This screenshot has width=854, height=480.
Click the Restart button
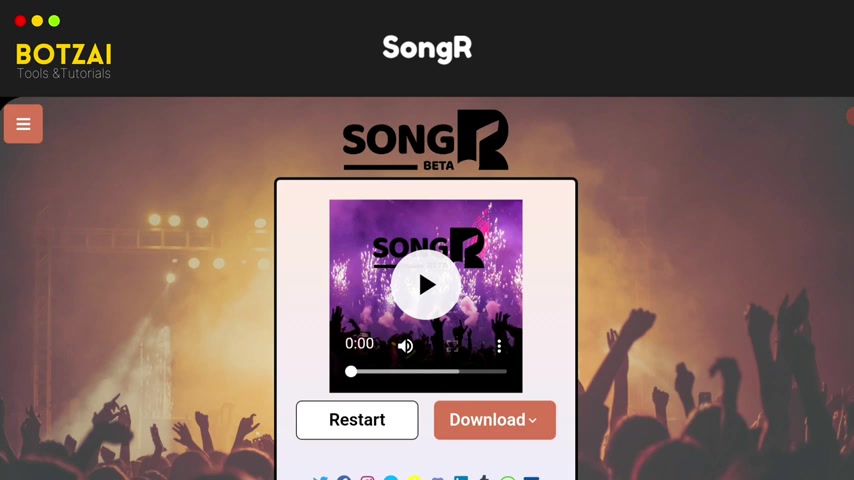[357, 420]
